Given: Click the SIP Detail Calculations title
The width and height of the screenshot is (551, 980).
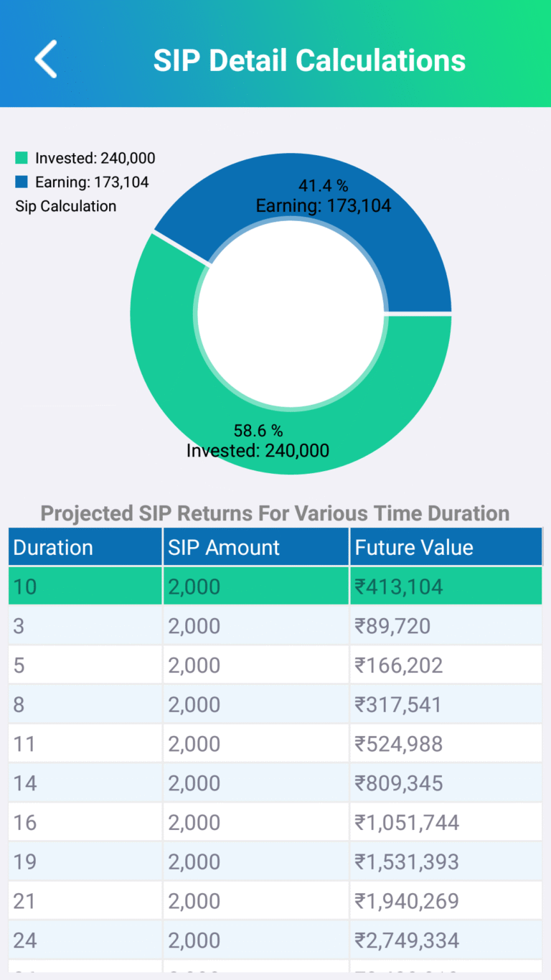Looking at the screenshot, I should click(x=309, y=60).
